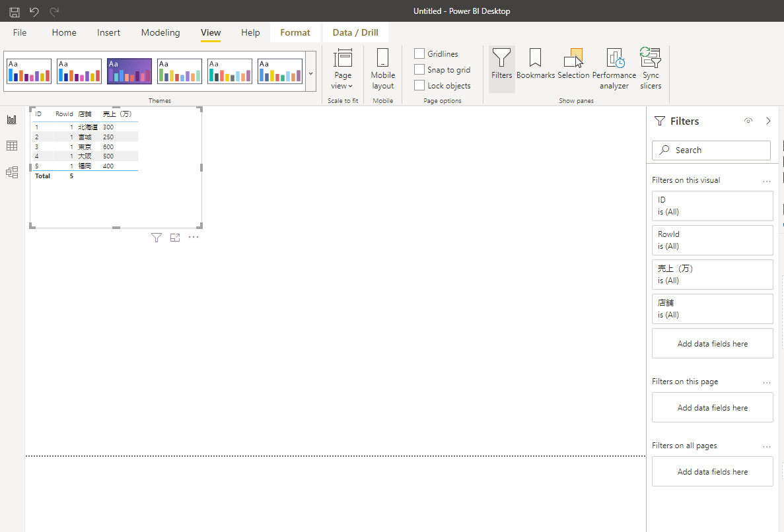Screen dimensions: 784x532
Task: Open the Bookmarks pane
Action: pyautogui.click(x=536, y=64)
